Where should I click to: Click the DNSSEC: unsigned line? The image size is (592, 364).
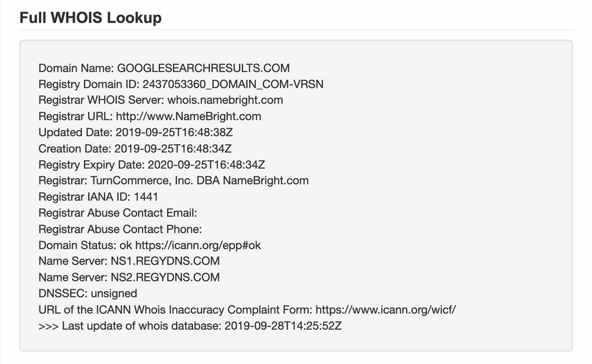tap(88, 293)
